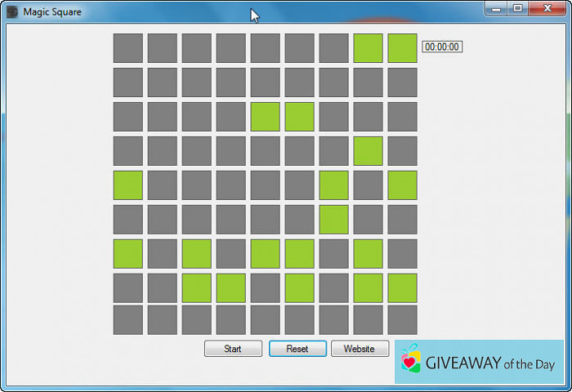
Task: Open the Website button
Action: pos(359,349)
